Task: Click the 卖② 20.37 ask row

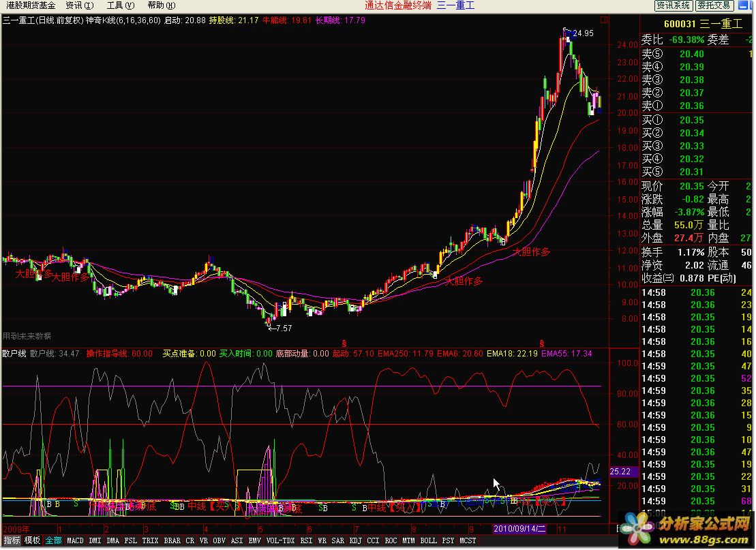Action: 673,93
